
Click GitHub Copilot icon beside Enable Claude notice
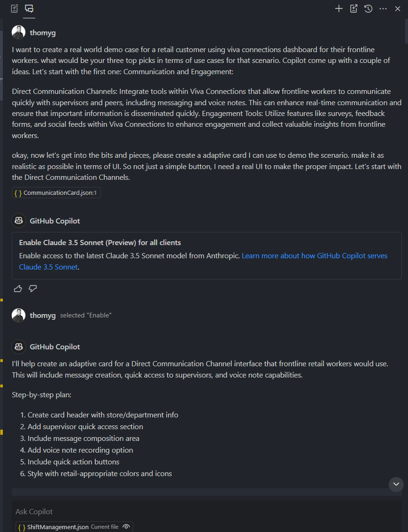point(19,221)
